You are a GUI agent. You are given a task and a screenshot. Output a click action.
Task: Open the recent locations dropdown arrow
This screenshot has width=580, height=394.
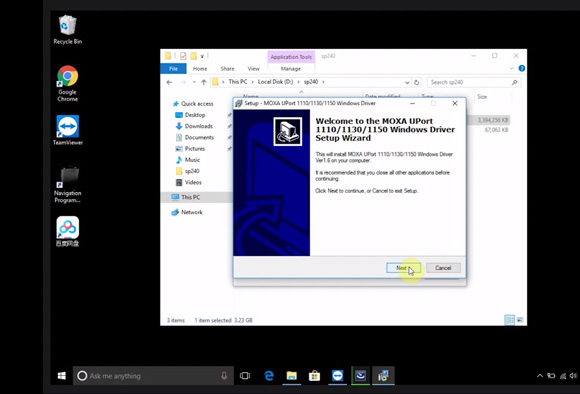(x=194, y=82)
